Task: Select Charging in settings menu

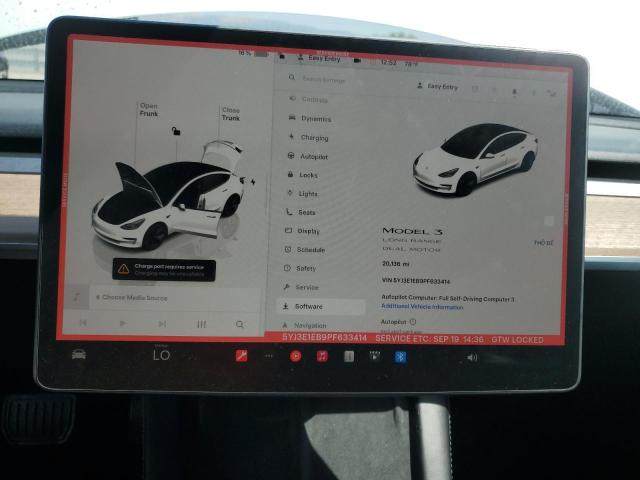Action: coord(313,137)
